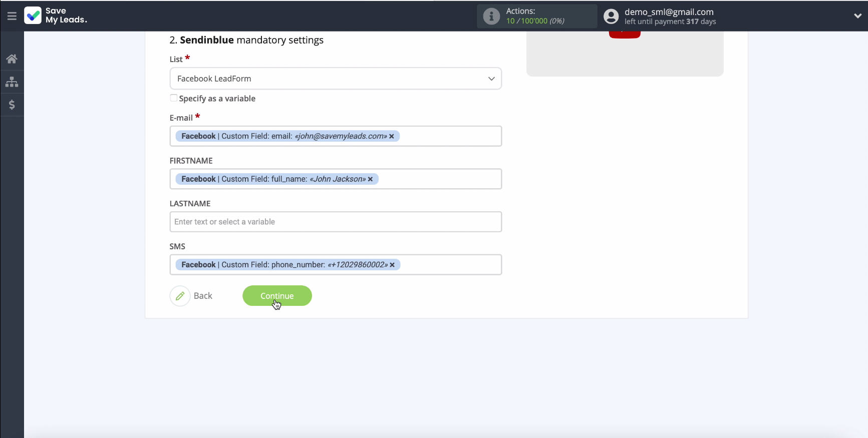Click the Back text link

pos(203,296)
